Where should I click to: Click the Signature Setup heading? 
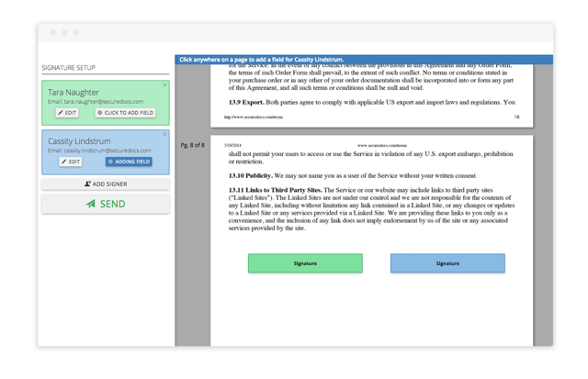click(x=69, y=68)
